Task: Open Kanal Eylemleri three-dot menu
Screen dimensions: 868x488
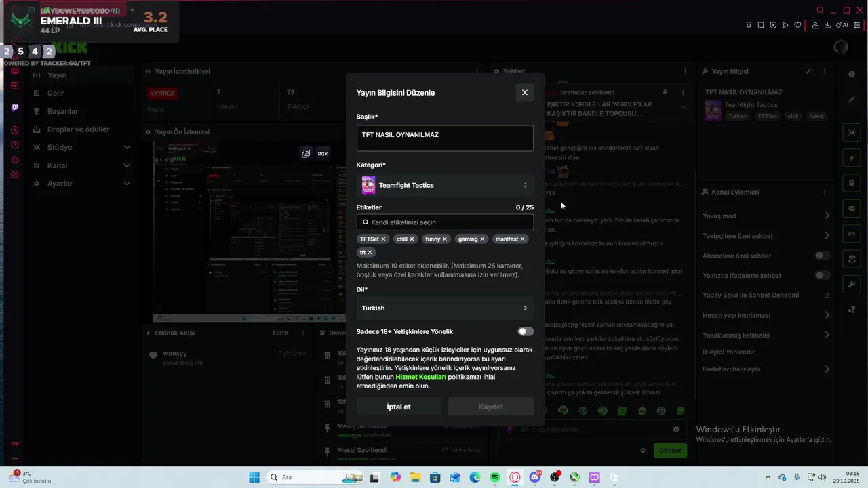Action: point(825,192)
